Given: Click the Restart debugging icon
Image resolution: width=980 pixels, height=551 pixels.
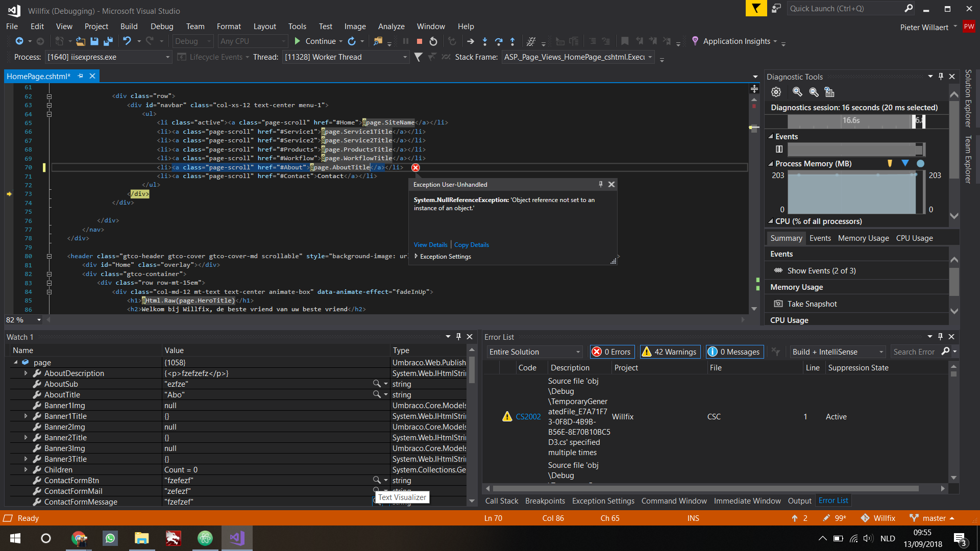Looking at the screenshot, I should 433,41.
